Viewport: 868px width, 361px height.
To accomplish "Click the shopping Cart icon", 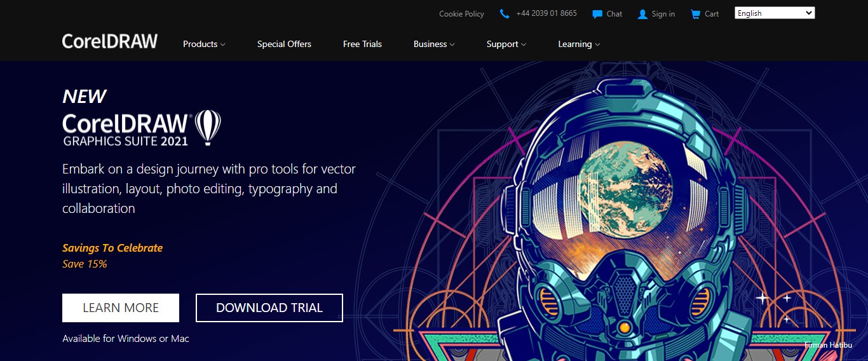I will (x=696, y=14).
